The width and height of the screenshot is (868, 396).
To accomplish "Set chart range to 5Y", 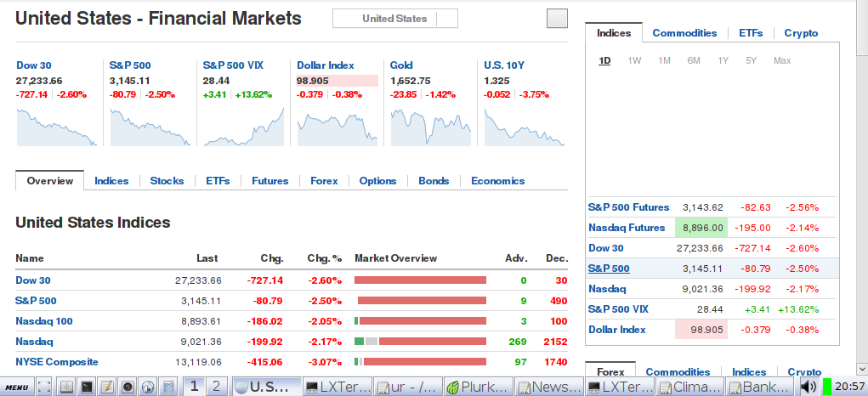I will [x=751, y=60].
